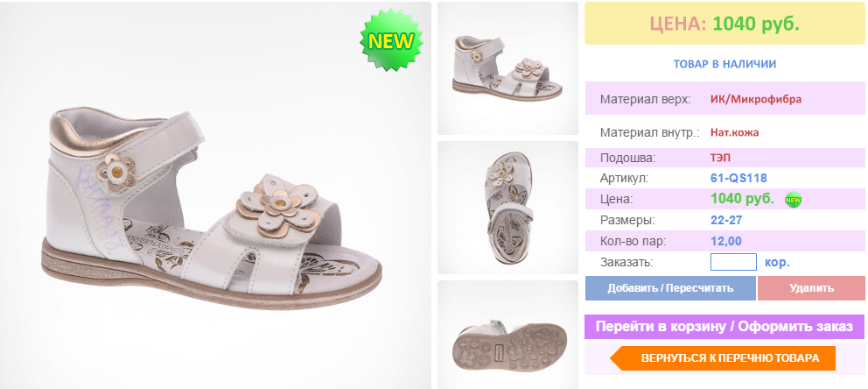Screen dimensions: 868x389
Task: Click the green NEW starburst badge on main image
Action: pos(391,40)
